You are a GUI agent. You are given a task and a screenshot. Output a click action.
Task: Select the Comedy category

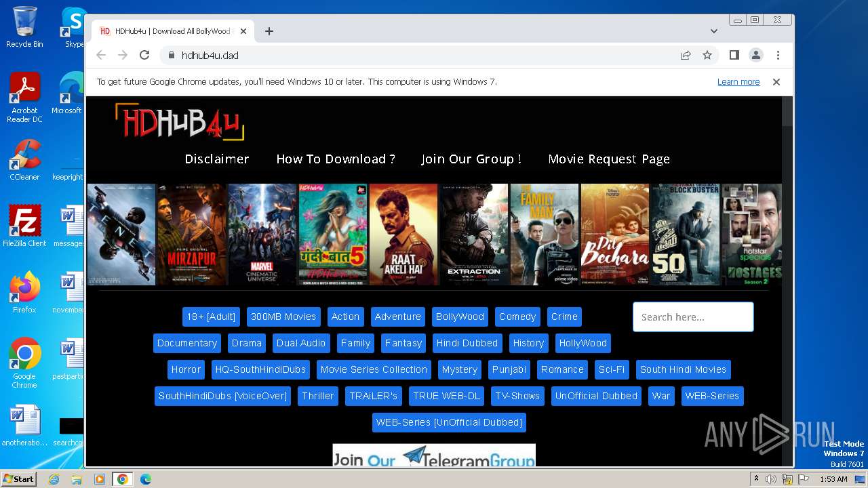[517, 317]
